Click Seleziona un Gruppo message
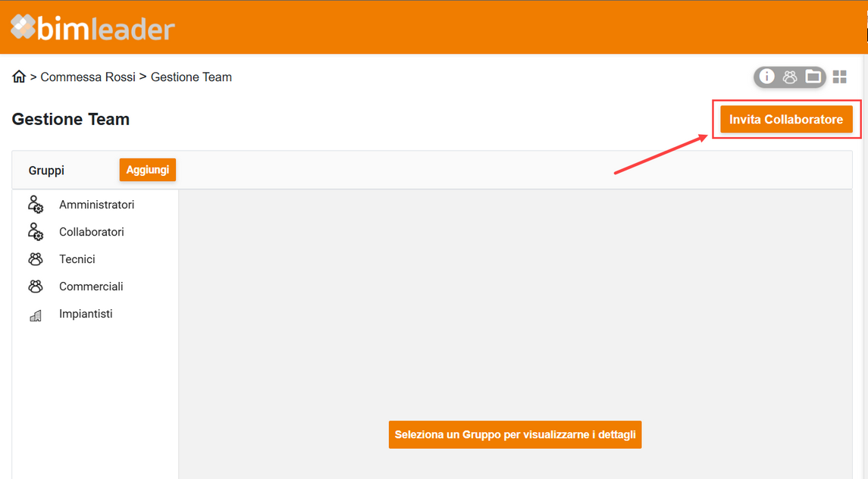Viewport: 868px width, 479px height. (515, 435)
